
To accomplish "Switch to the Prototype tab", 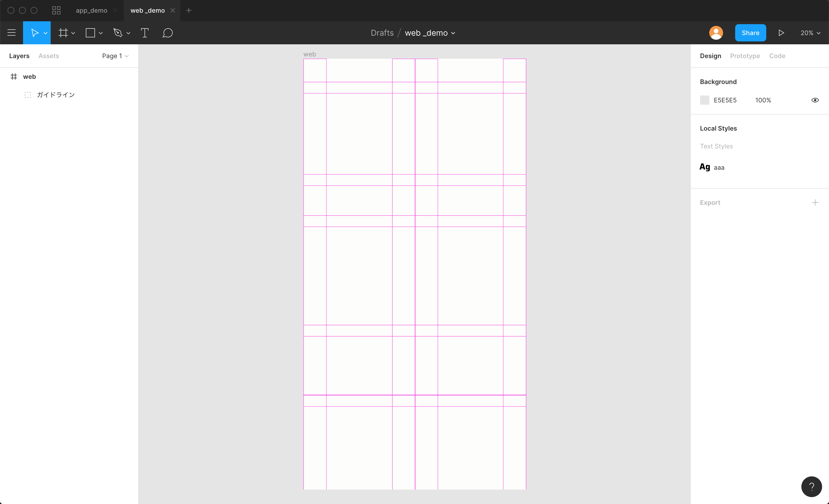I will pos(745,56).
